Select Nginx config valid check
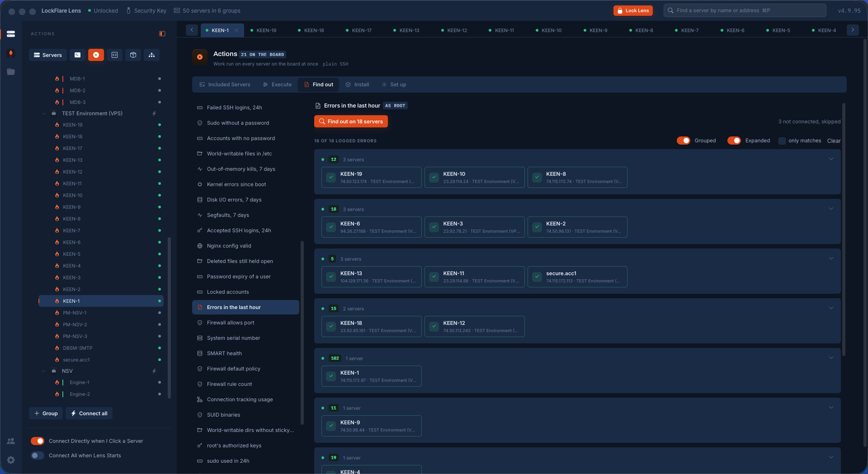868x474 pixels. coord(245,246)
